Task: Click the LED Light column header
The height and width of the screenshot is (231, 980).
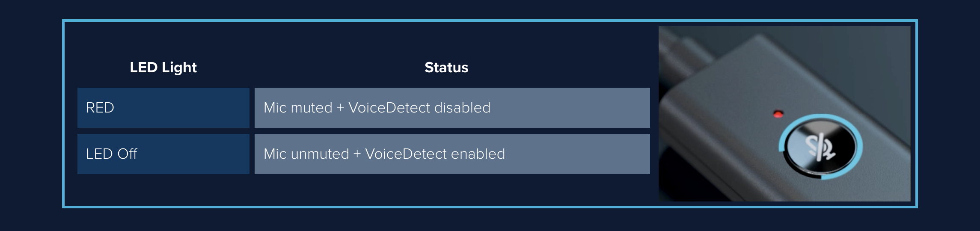Action: pos(163,68)
